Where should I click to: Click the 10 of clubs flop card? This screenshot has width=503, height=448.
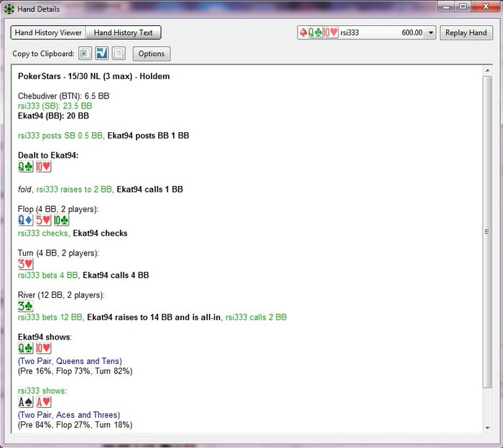click(61, 220)
